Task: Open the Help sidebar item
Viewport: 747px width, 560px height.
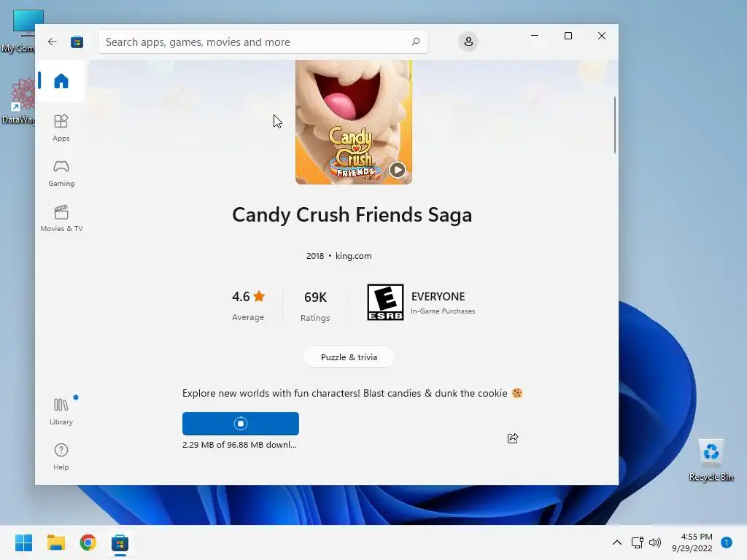Action: point(61,456)
